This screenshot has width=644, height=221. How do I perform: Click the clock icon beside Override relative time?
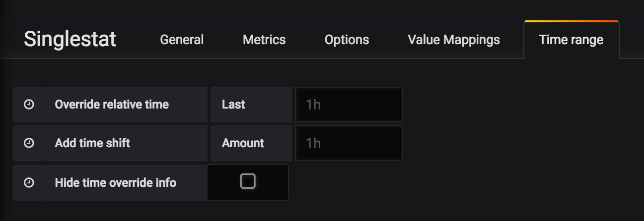pyautogui.click(x=29, y=105)
